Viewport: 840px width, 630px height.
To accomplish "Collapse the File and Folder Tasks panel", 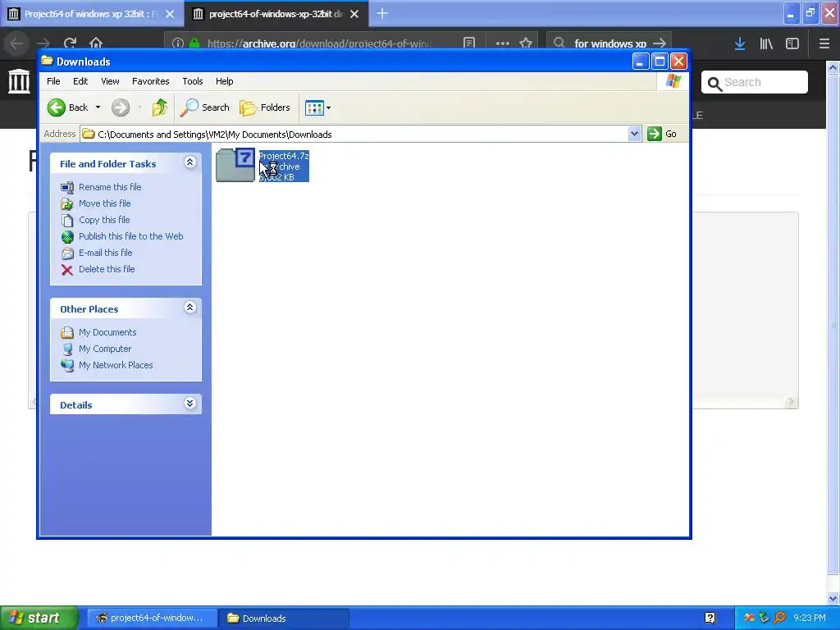I will coord(190,162).
